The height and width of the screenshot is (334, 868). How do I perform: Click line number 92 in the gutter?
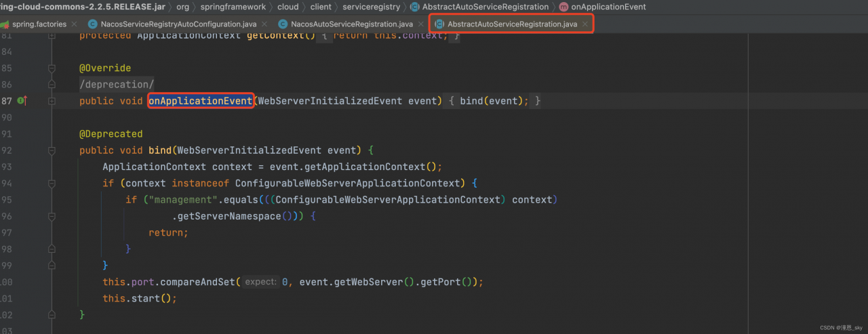point(7,150)
